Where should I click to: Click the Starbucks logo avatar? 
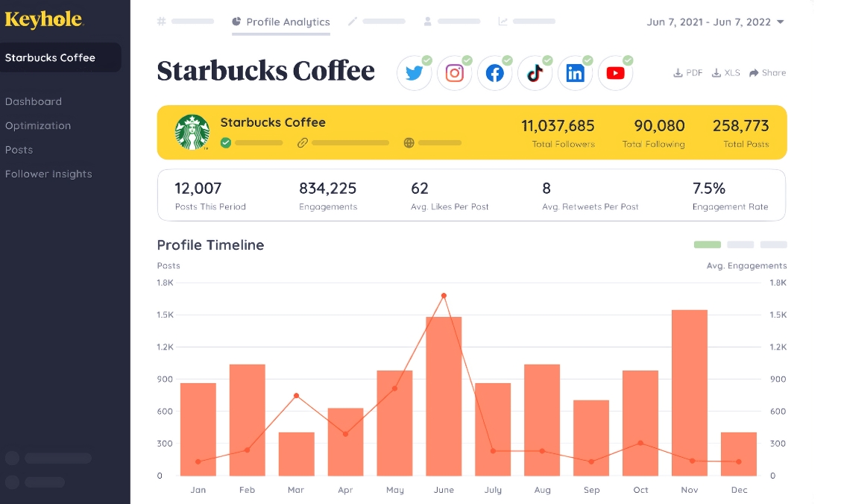tap(192, 132)
